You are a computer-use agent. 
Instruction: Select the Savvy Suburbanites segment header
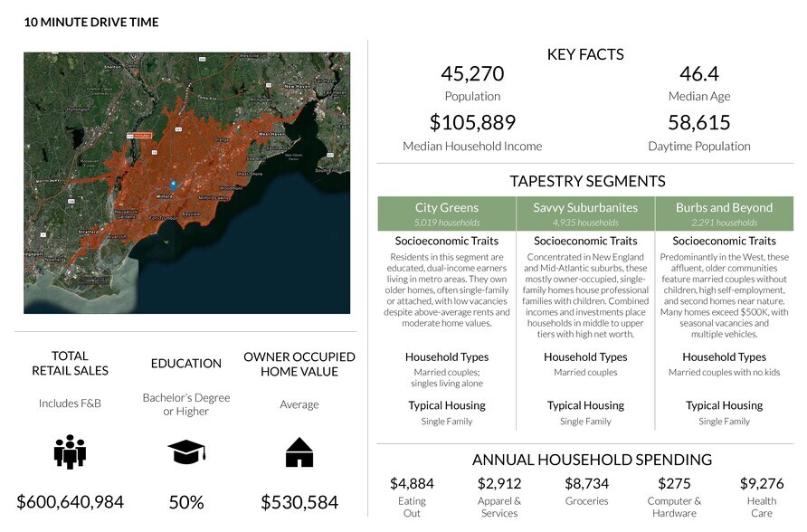coord(585,214)
